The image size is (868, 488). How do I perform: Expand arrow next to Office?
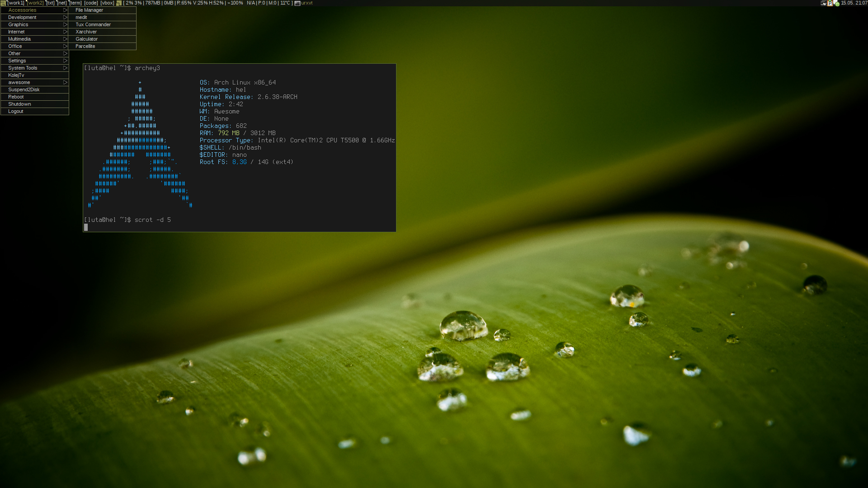pyautogui.click(x=65, y=46)
